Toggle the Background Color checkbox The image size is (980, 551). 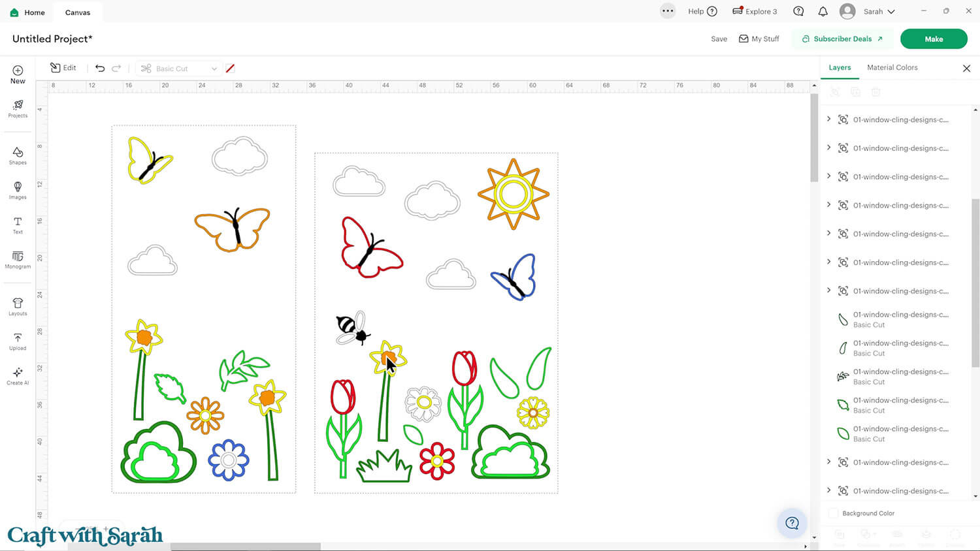[833, 513]
